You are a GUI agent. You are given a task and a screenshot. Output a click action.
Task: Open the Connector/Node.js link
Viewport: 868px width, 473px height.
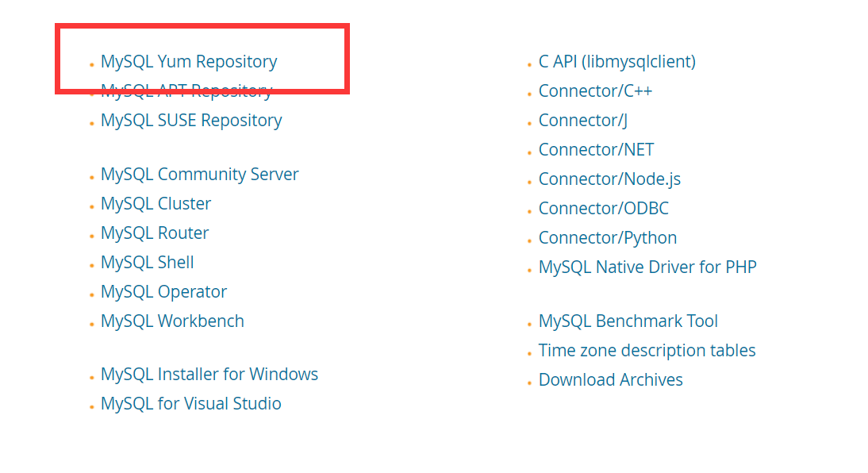click(609, 179)
